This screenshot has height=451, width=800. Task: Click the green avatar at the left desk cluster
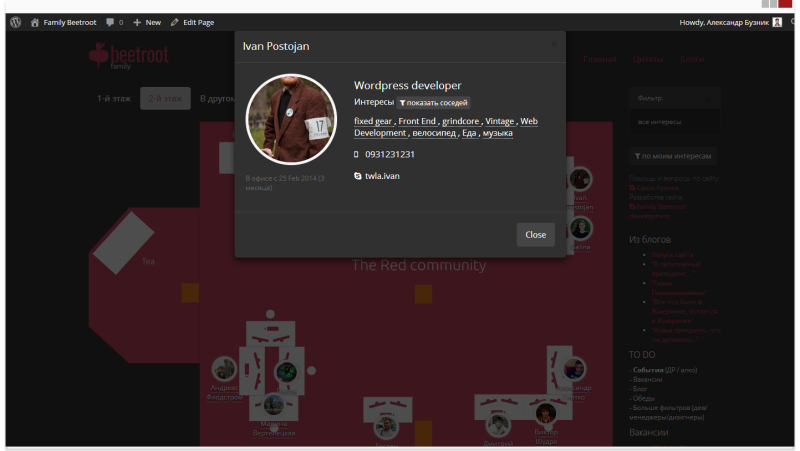[286, 372]
